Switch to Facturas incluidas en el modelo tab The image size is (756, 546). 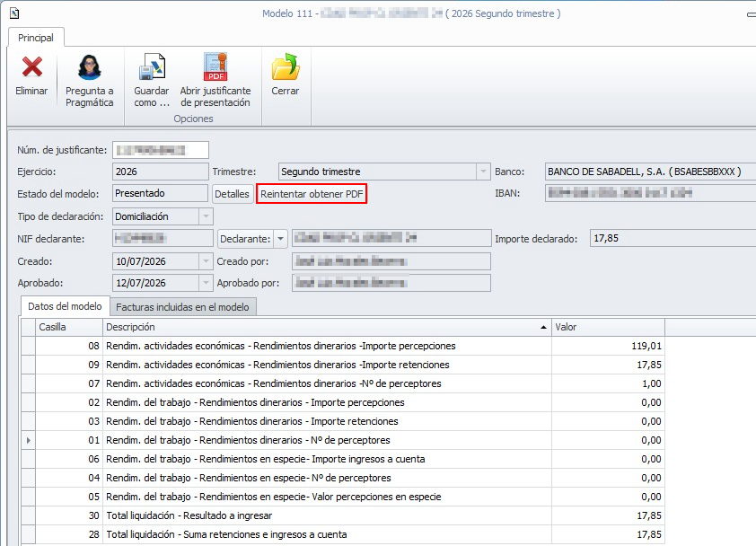[x=183, y=307]
